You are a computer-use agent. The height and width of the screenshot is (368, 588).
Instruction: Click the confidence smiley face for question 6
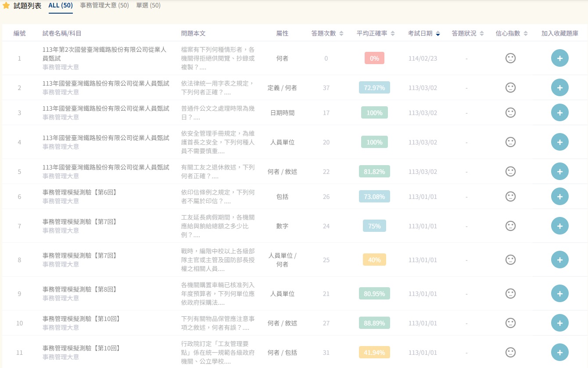[x=510, y=196]
